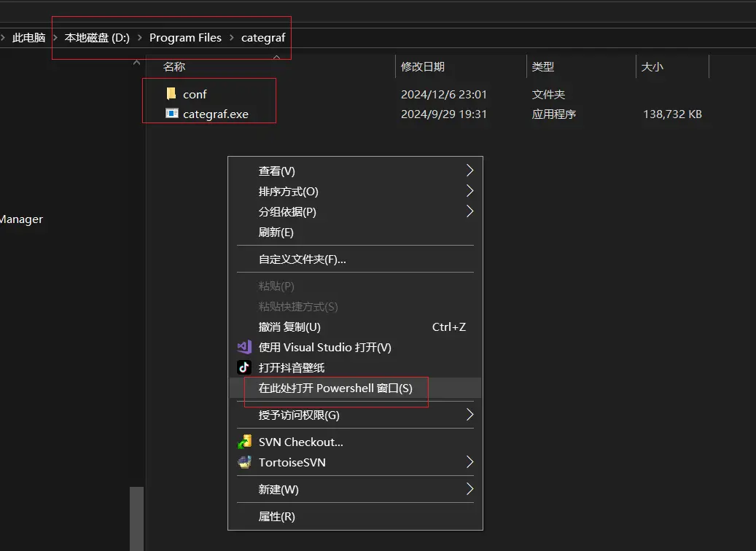Image resolution: width=756 pixels, height=551 pixels.
Task: Select 在此处打开 Powershell 窗口(S)
Action: tap(335, 388)
